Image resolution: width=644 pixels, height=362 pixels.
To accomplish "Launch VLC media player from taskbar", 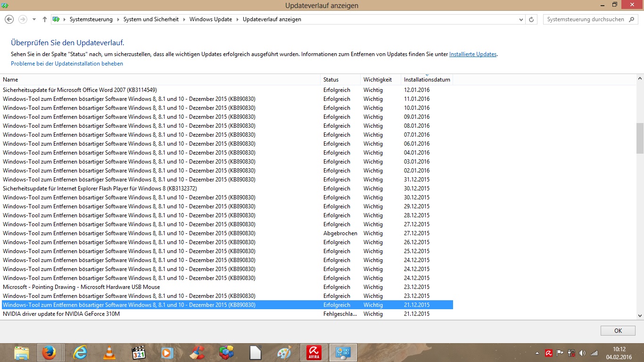I will point(109,353).
